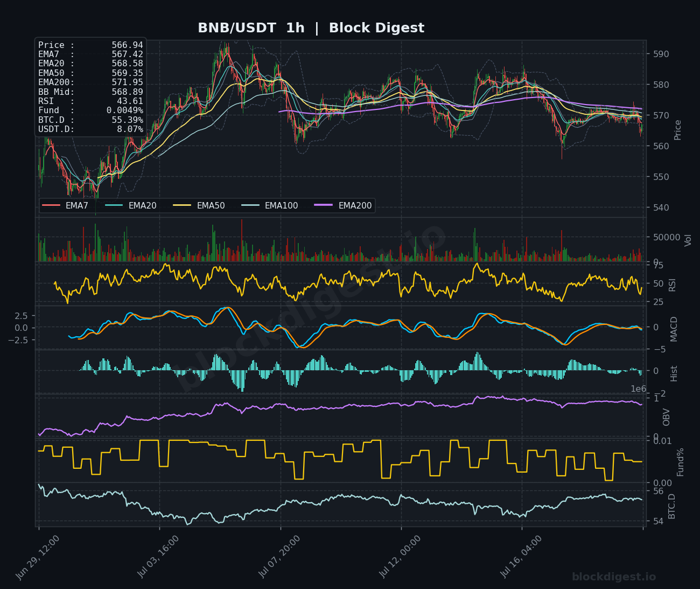Click the 580 price tick label
This screenshot has width=700, height=589.
[660, 85]
